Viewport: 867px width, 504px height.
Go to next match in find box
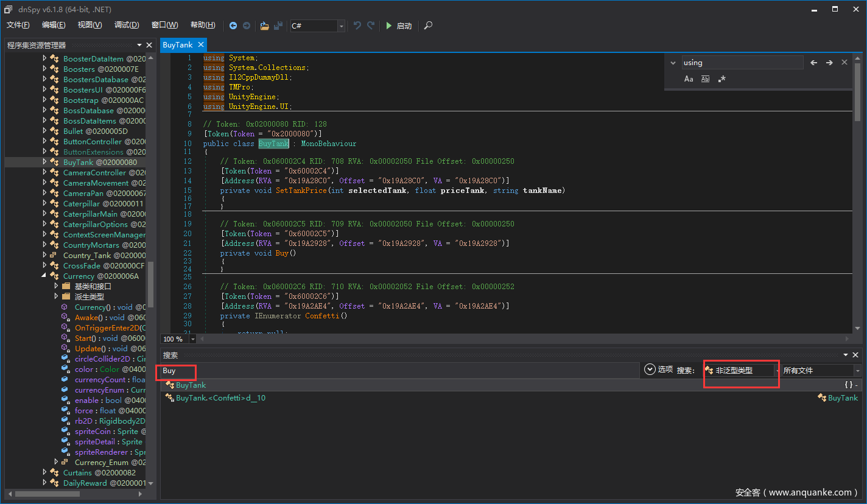coord(829,63)
